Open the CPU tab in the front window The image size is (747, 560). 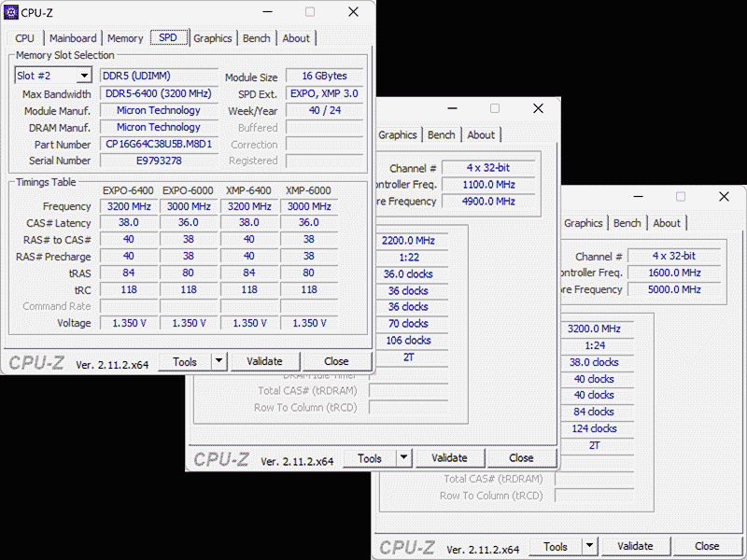(25, 38)
